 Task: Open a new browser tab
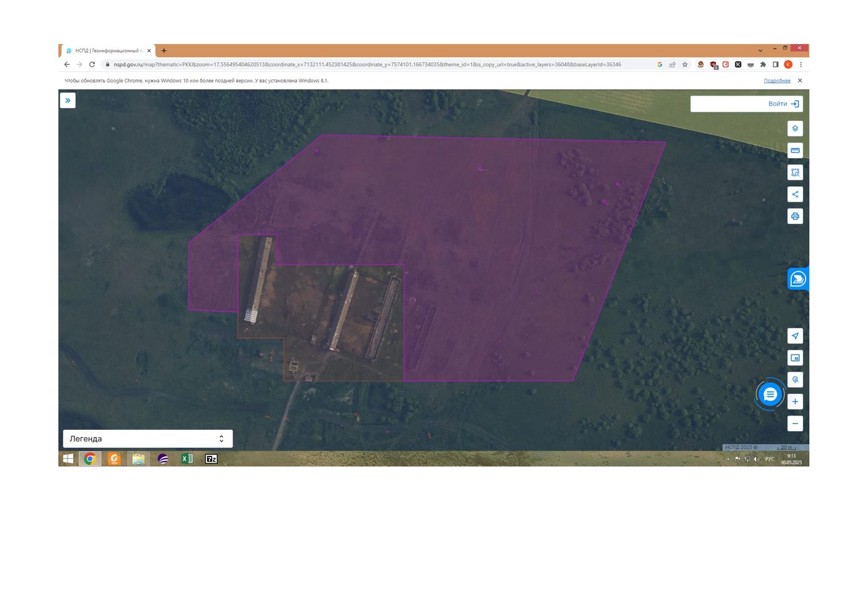pyautogui.click(x=164, y=51)
